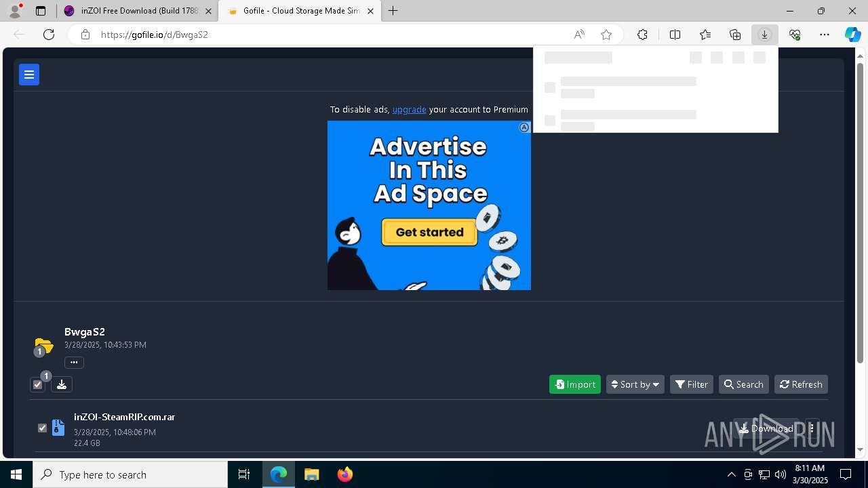Image resolution: width=868 pixels, height=488 pixels.
Task: Download the inZOI-SteamRIP.com.rar file
Action: [x=766, y=428]
